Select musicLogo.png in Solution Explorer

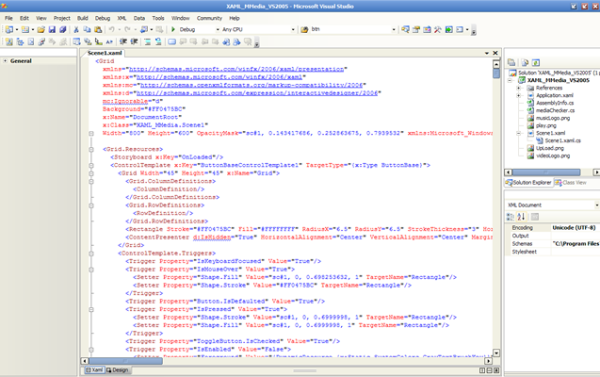(553, 118)
